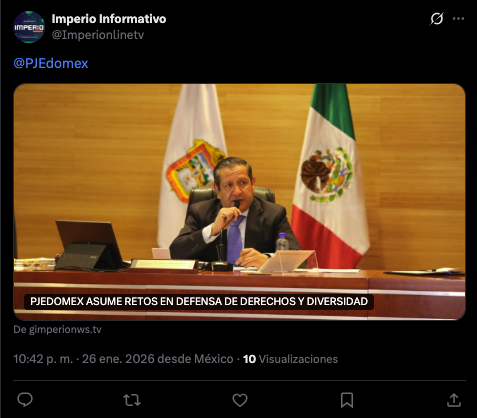Open the Imperio profile avatar
477x418 pixels.
[29, 27]
